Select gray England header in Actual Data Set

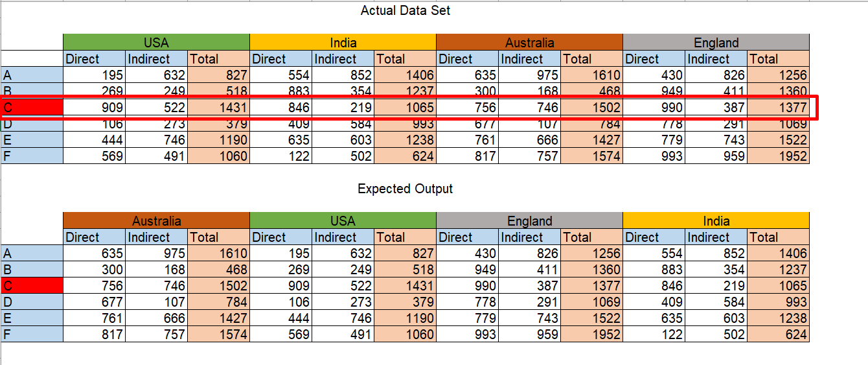click(x=716, y=42)
